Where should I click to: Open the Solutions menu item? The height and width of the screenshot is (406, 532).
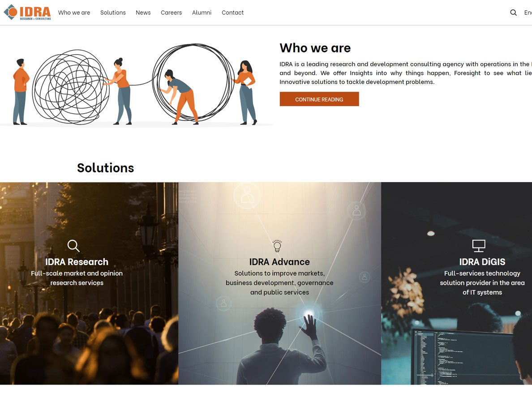(x=113, y=13)
